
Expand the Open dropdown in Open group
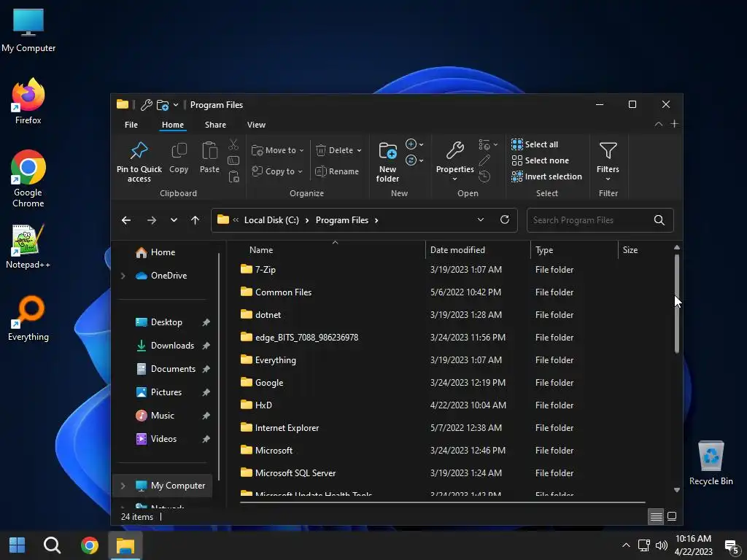pos(488,144)
